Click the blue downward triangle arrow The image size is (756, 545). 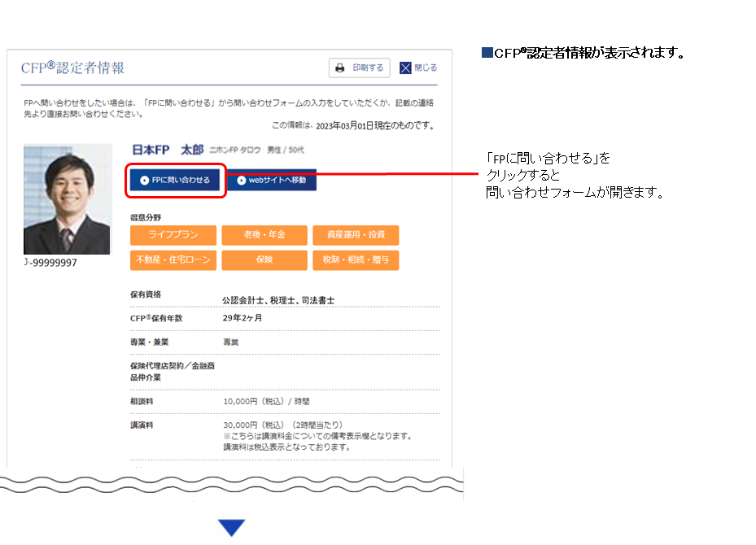231,528
